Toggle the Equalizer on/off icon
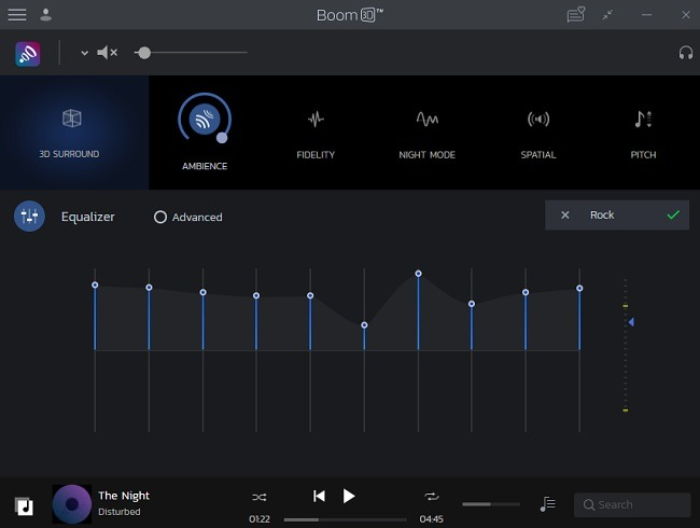The height and width of the screenshot is (528, 700). tap(29, 216)
